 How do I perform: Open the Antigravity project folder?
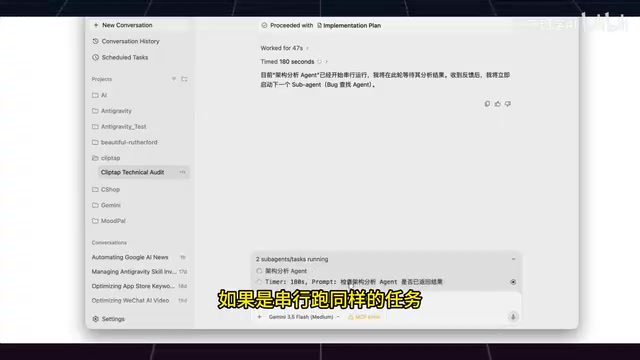112,111
